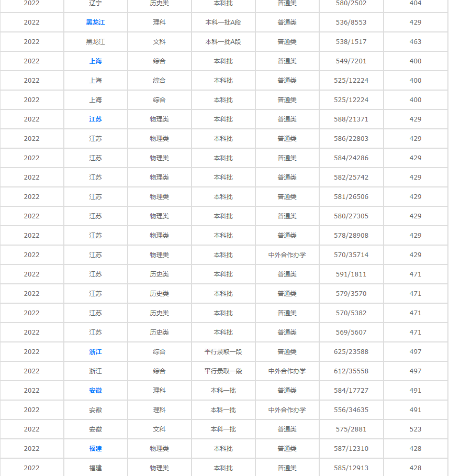Select the score cell 625/23588

pos(351,352)
